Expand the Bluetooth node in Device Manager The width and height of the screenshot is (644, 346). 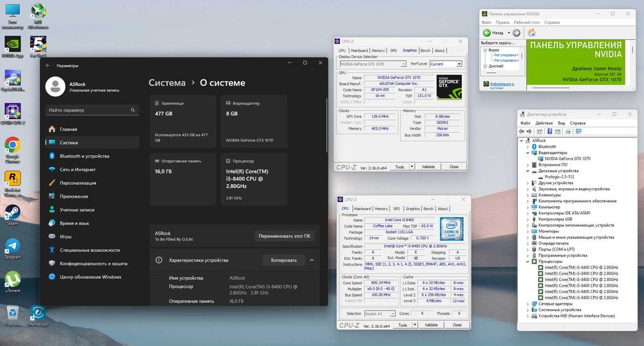coord(528,147)
